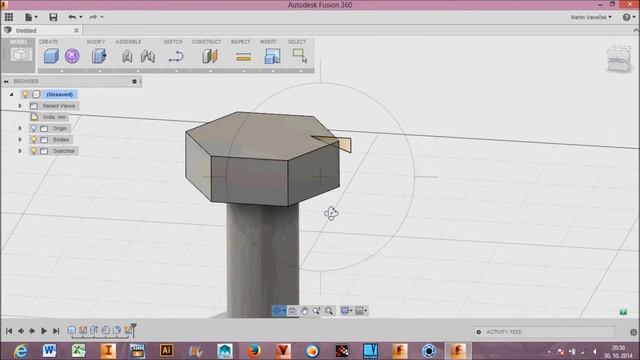The height and width of the screenshot is (360, 640).
Task: Undo the last action
Action: point(73,17)
